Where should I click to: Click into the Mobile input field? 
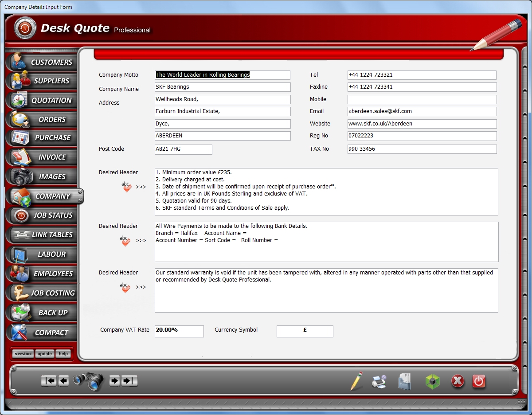(x=422, y=99)
